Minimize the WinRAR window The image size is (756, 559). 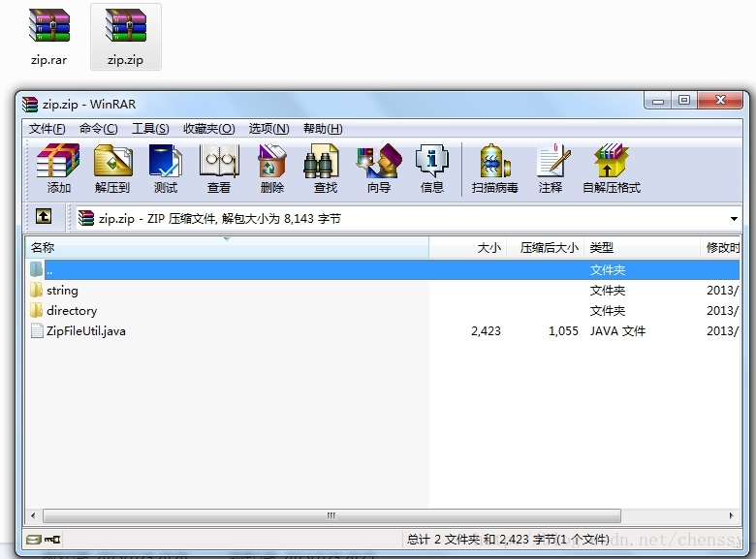click(658, 101)
